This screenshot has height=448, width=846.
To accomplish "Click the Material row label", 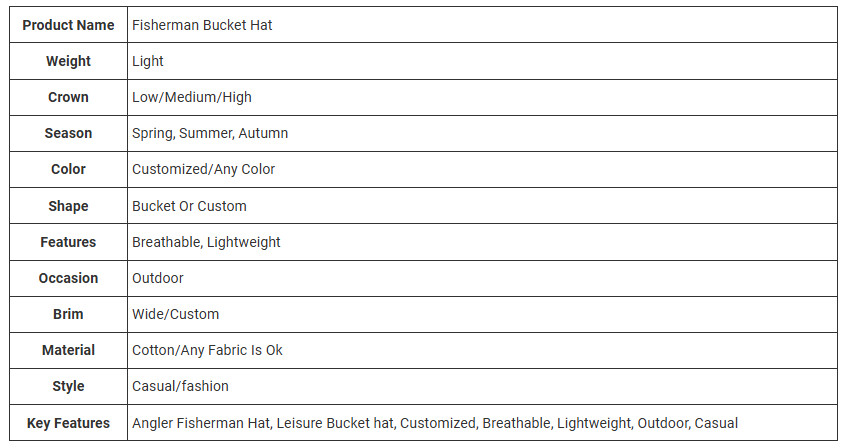I will (x=68, y=350).
